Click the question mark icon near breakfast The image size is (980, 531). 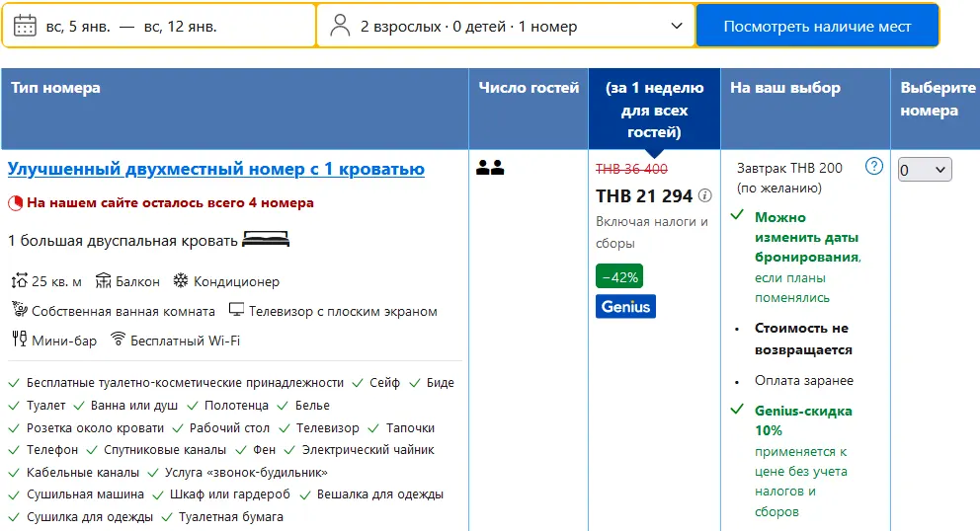pos(873,166)
